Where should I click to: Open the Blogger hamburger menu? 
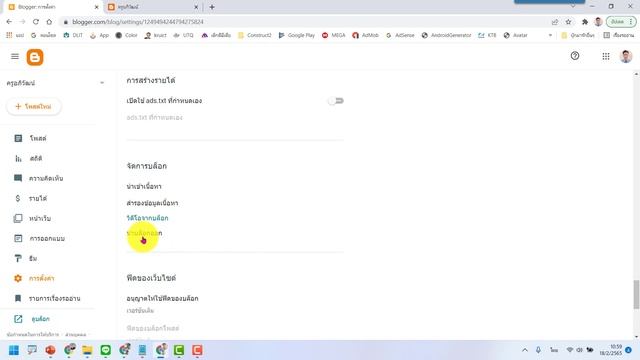point(15,56)
